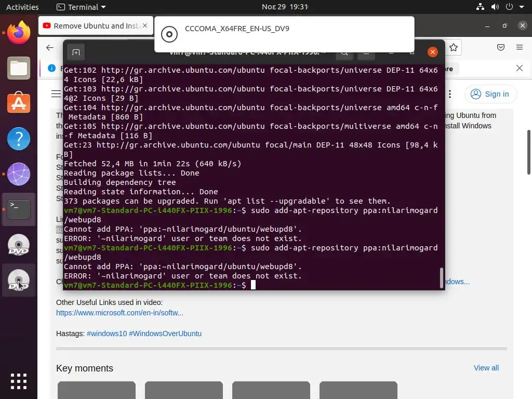Select the Terminal icon in dock
Screen dimensions: 532x399
(19, 209)
